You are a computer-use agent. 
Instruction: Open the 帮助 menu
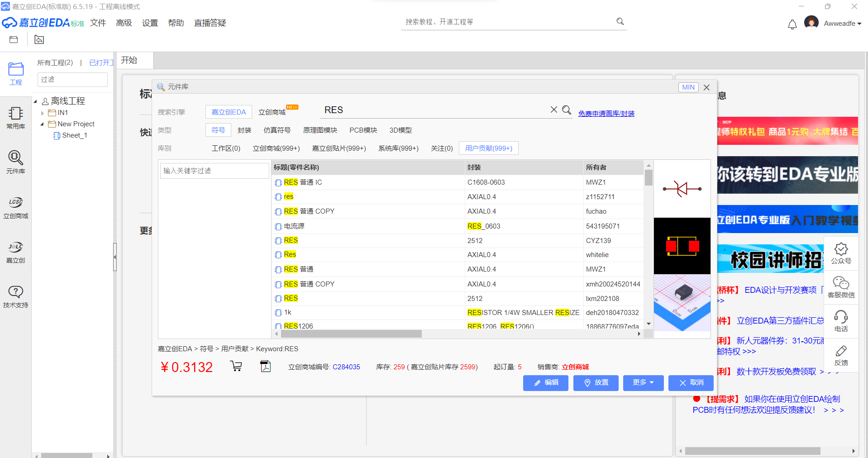click(176, 23)
